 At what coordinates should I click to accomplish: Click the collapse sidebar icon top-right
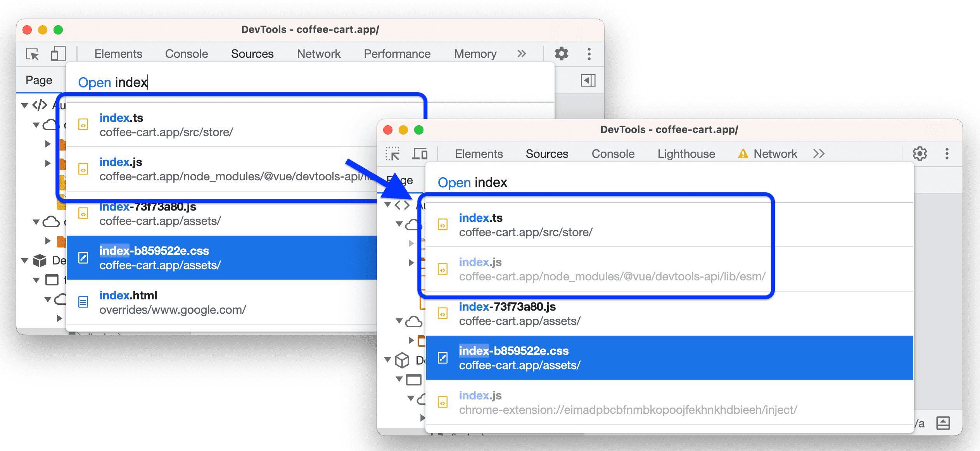[x=588, y=80]
